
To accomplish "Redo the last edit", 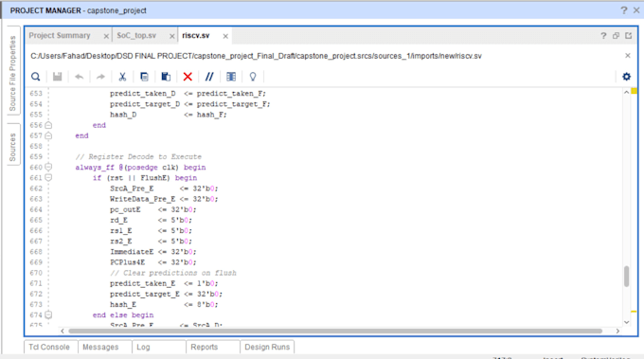I will 100,77.
